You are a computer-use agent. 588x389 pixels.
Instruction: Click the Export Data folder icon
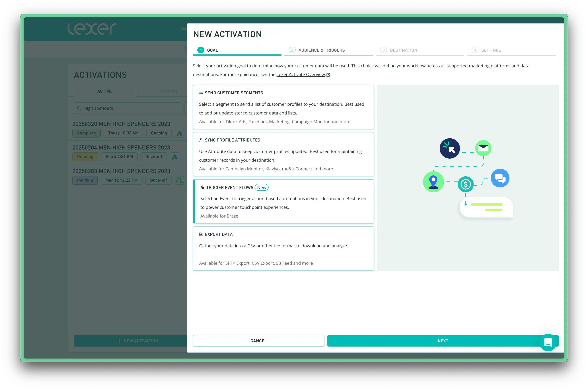(201, 234)
